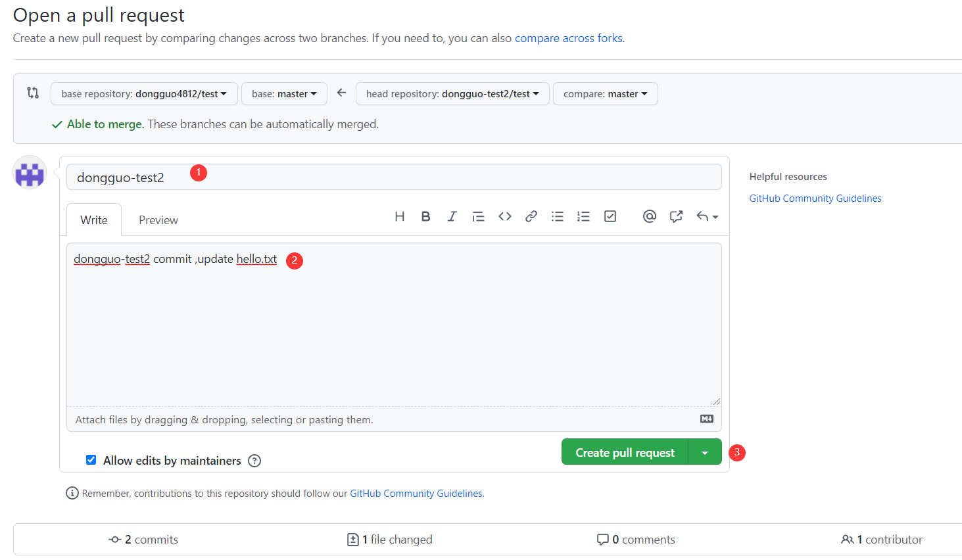962x560 pixels.
Task: Open the compare: master branch dropdown
Action: coord(605,93)
